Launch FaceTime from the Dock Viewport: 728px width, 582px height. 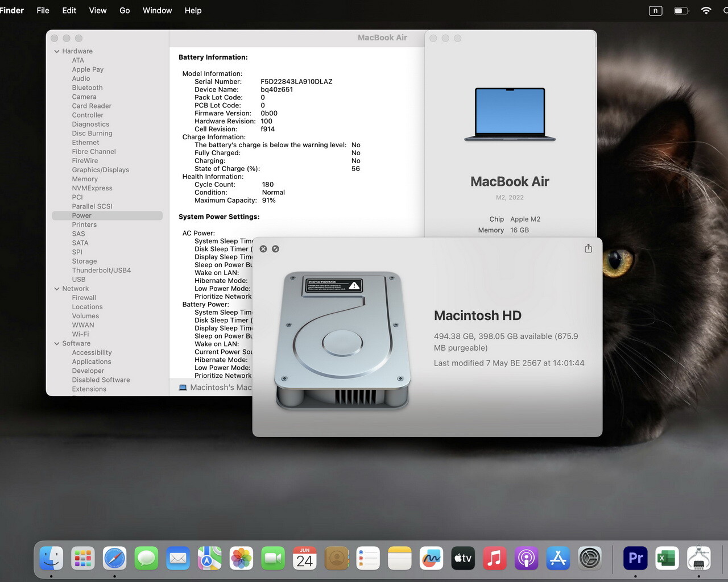pyautogui.click(x=273, y=558)
